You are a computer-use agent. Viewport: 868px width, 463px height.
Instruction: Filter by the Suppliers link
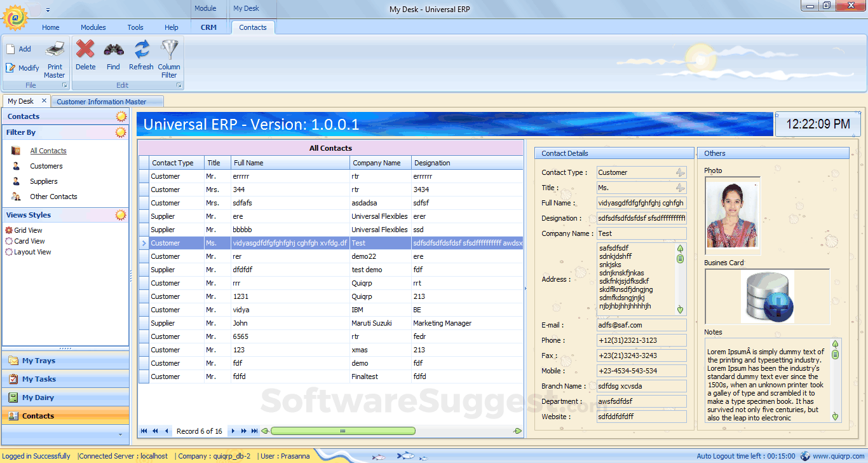[x=43, y=181]
